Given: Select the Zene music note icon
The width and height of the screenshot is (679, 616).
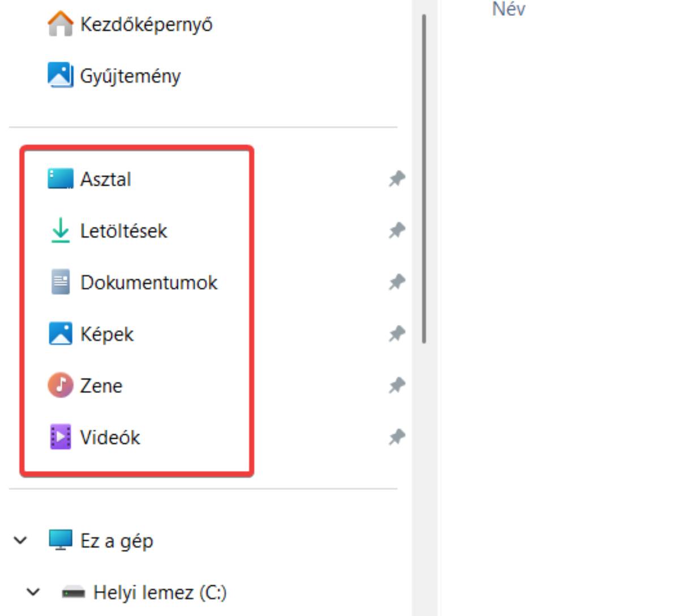Looking at the screenshot, I should point(60,385).
